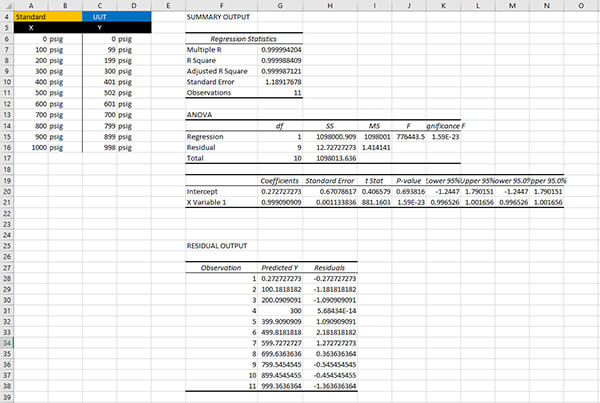
Task: Click the 'Intercept' row label
Action: (202, 191)
